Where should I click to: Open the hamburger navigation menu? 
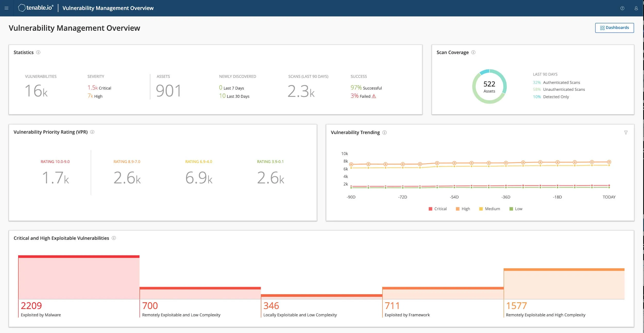(6, 8)
